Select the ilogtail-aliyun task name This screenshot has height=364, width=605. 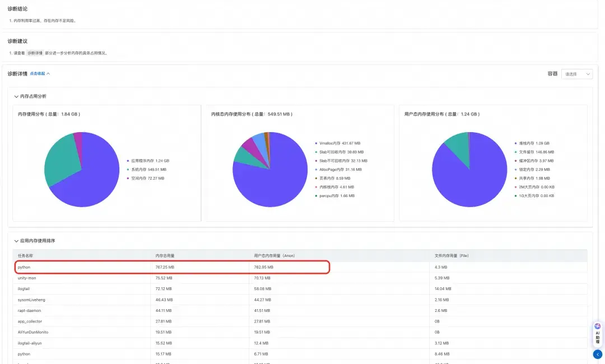(x=30, y=343)
